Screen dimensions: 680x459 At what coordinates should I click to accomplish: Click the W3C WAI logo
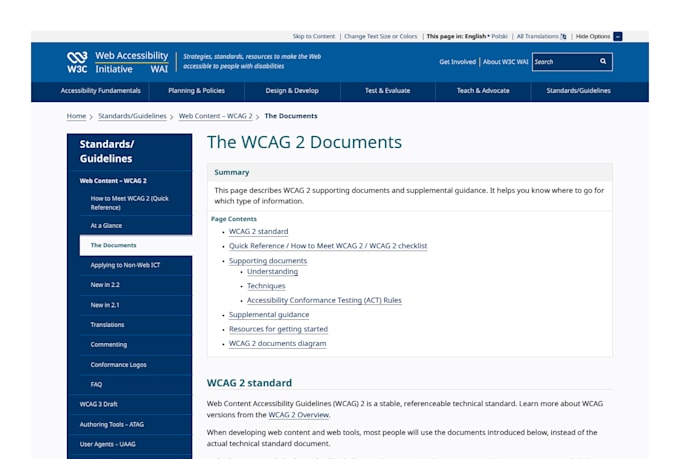tap(118, 62)
